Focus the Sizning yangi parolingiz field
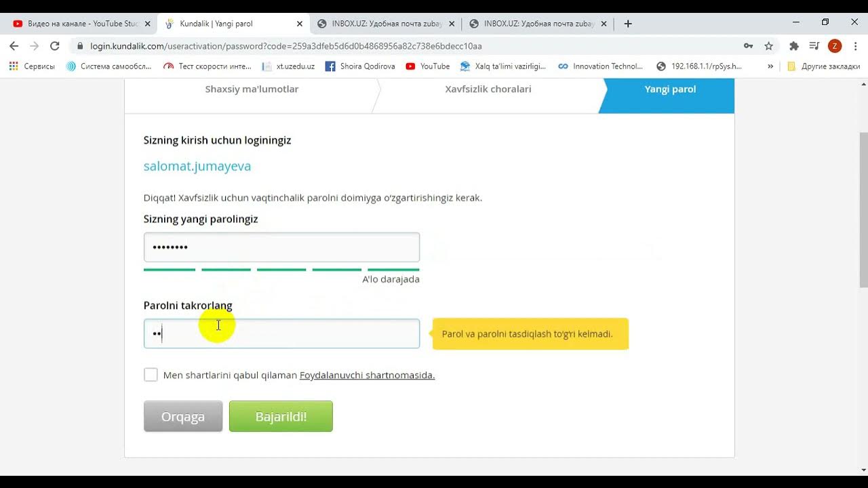This screenshot has width=868, height=488. pos(281,247)
